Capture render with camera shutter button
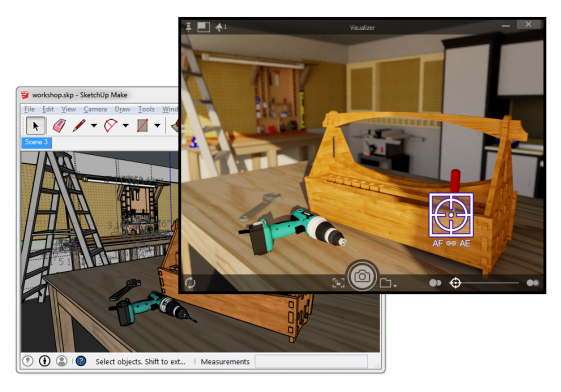The width and height of the screenshot is (561, 392). 362,276
